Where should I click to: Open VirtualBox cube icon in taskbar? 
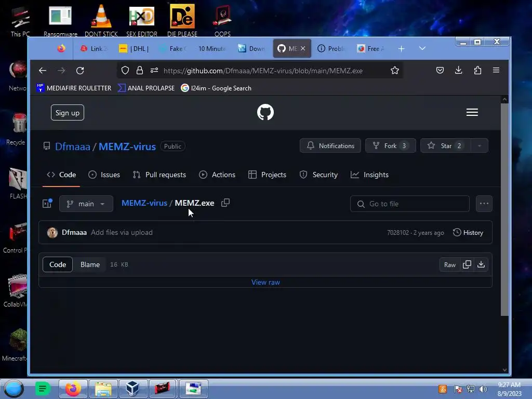[x=132, y=389]
